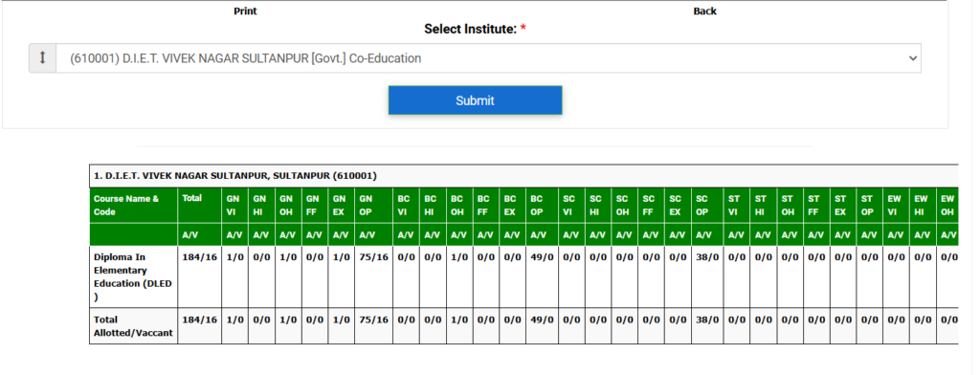This screenshot has width=980, height=375.
Task: Click the dropdown chevron arrow
Action: pos(912,58)
